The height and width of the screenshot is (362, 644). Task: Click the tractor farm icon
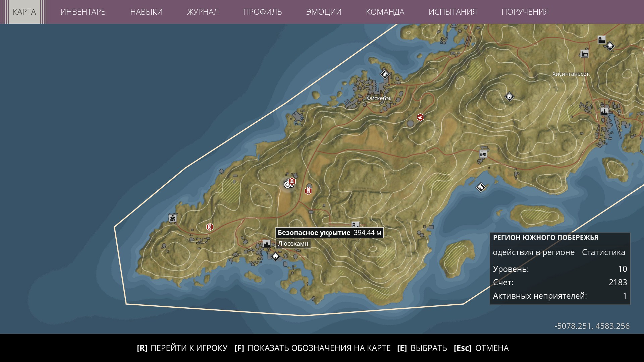tap(483, 154)
